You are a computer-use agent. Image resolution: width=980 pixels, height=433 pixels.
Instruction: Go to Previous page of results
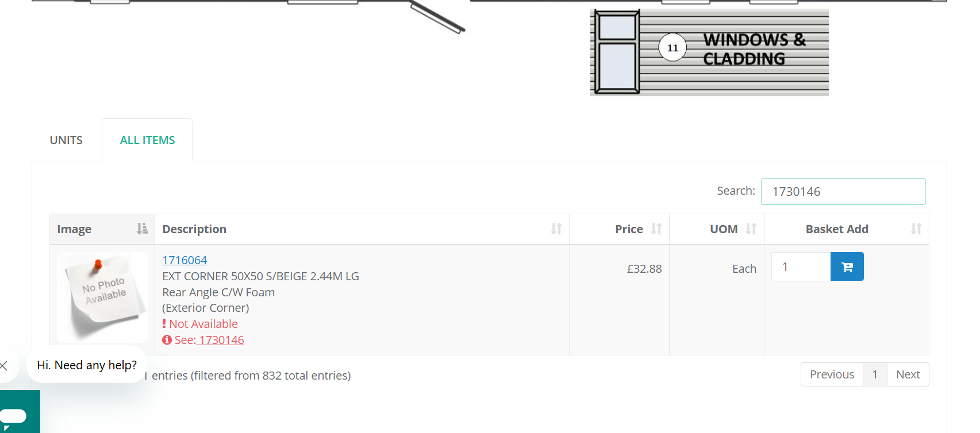832,374
